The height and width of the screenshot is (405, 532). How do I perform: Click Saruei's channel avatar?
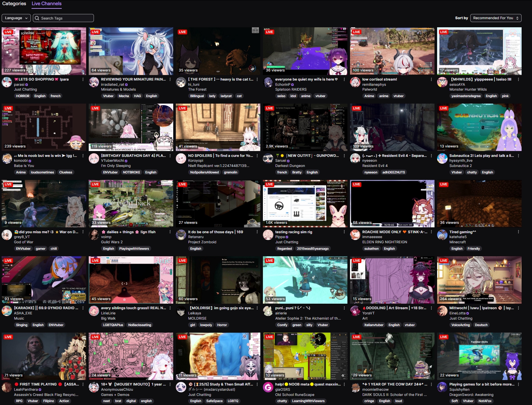pos(268,158)
